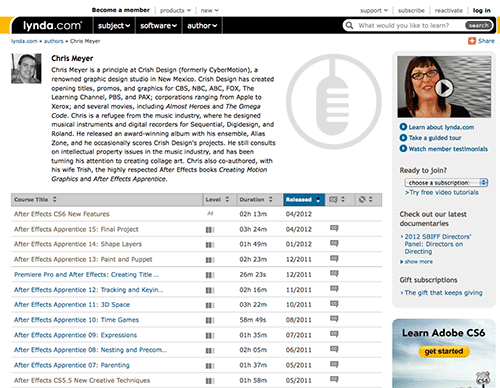
Task: Open After Effects CS6 New Features course
Action: click(x=62, y=214)
